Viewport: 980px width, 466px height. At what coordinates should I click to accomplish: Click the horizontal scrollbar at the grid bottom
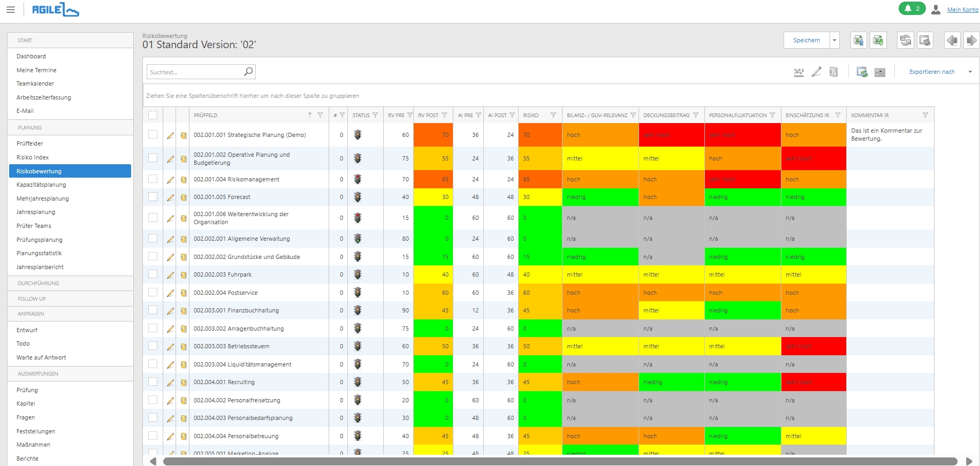tap(560, 461)
